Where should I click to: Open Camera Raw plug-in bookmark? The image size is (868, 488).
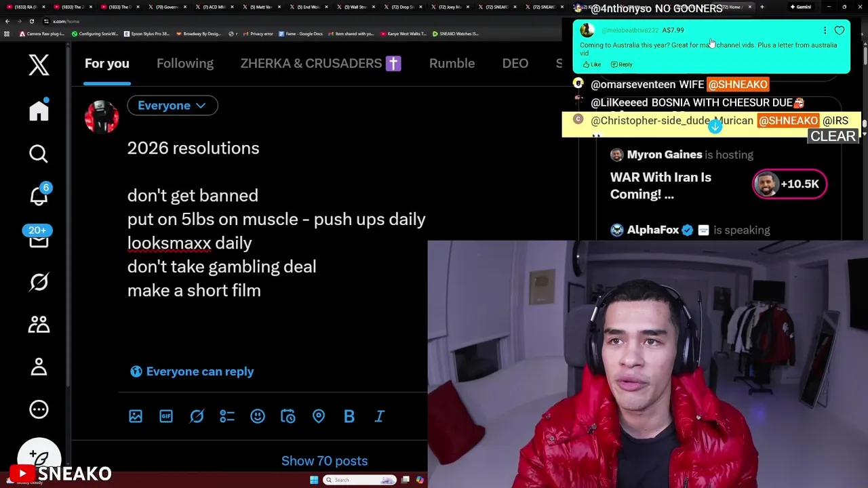click(x=42, y=34)
